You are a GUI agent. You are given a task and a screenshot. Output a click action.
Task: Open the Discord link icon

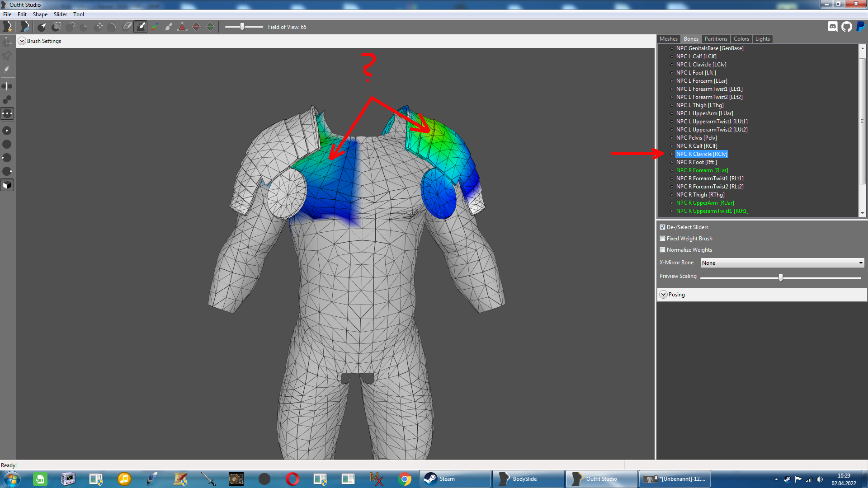click(x=833, y=27)
